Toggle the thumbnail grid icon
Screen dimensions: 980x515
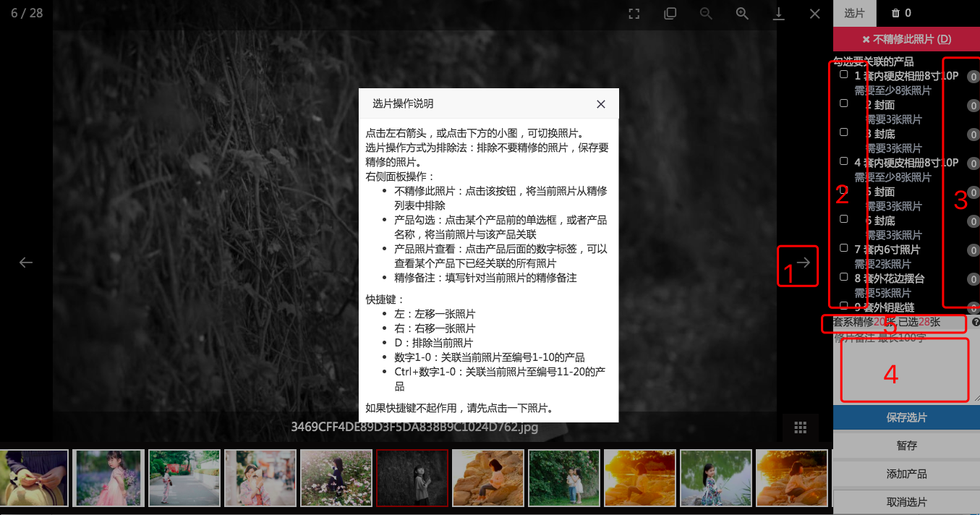[800, 427]
